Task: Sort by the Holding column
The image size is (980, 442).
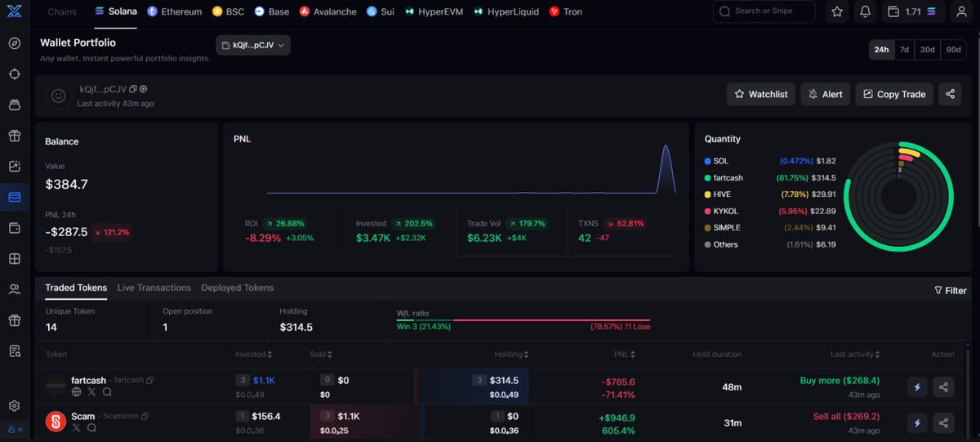Action: pos(511,355)
